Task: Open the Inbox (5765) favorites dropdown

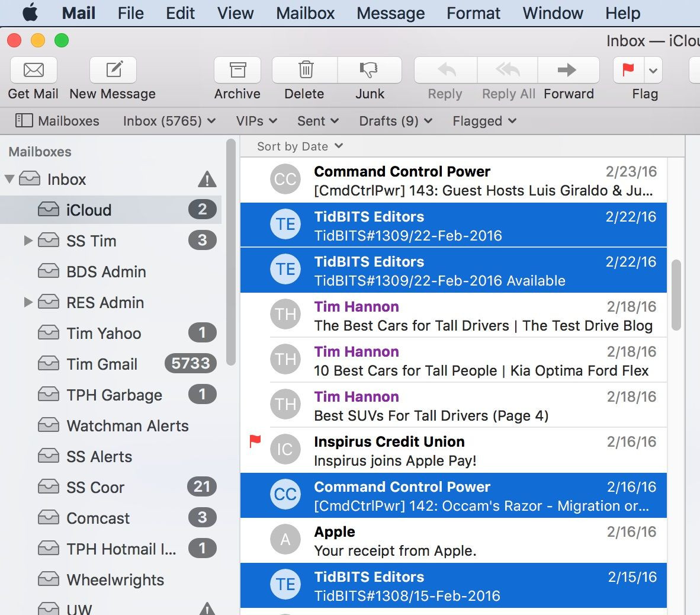Action: [x=169, y=121]
